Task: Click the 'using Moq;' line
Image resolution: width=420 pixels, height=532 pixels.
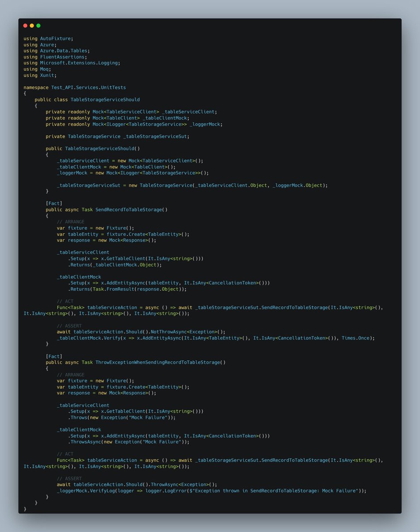Action: [x=38, y=69]
